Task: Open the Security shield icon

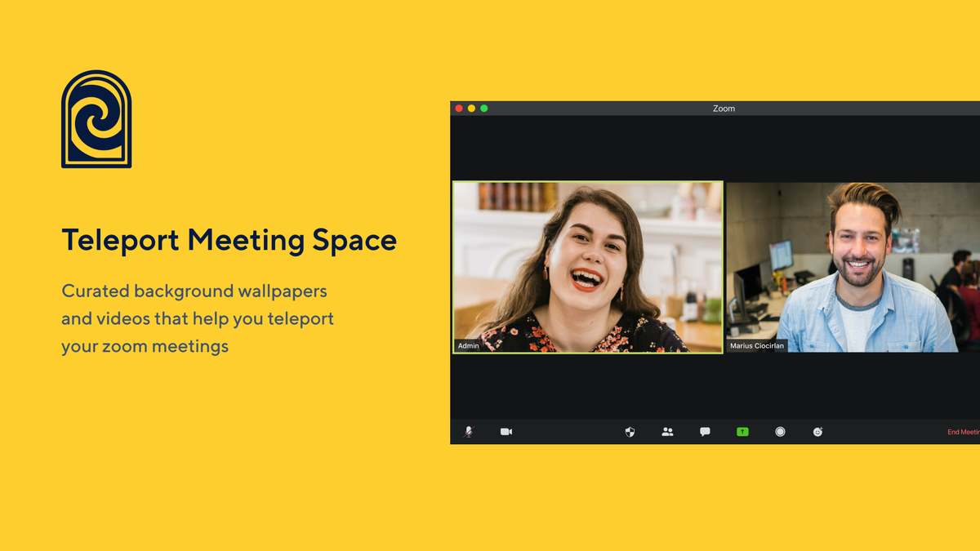Action: (x=630, y=432)
